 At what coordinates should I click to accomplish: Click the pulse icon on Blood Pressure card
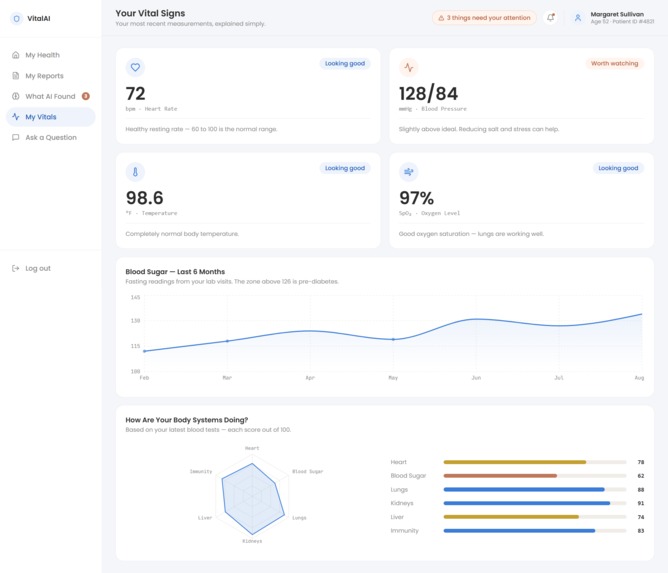tap(409, 67)
